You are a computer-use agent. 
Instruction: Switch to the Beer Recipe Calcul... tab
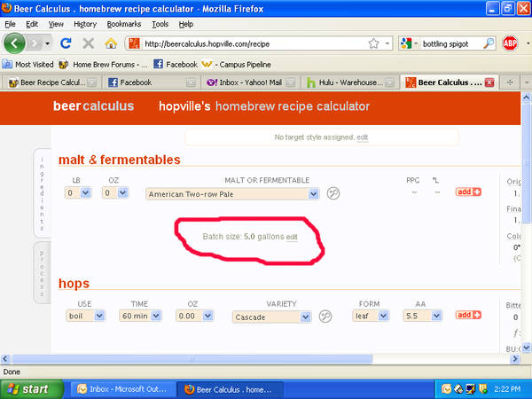51,82
